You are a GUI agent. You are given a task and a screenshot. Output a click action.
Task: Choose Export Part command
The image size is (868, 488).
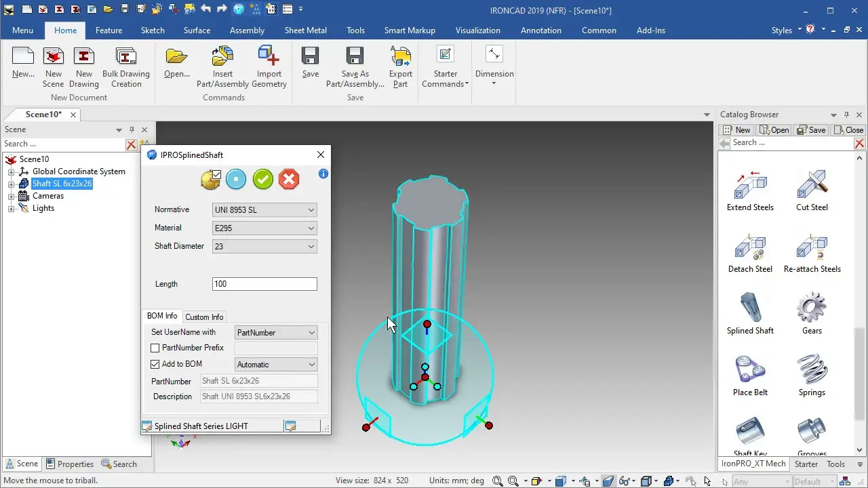401,68
